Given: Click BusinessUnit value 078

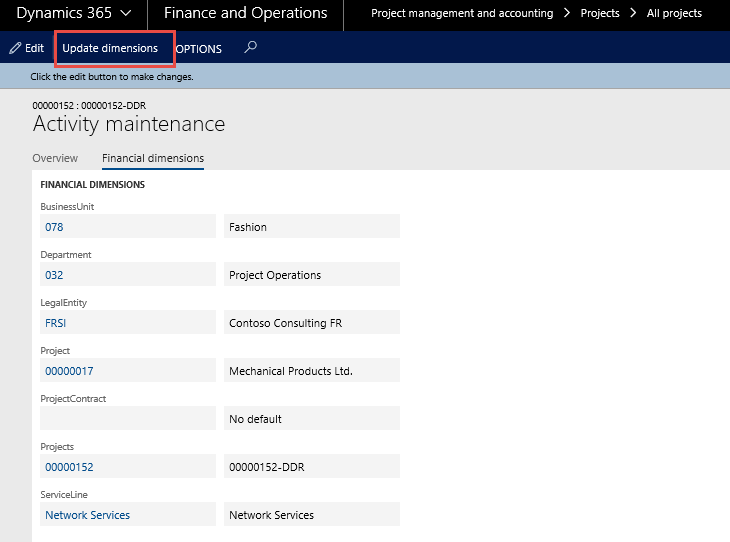Looking at the screenshot, I should pos(55,227).
